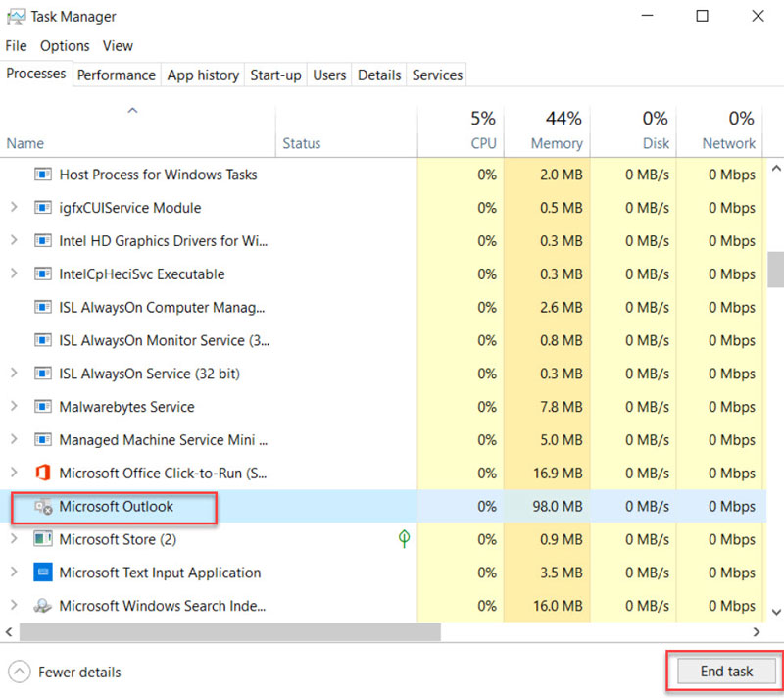Click the horizontal scrollbar right arrow

(755, 631)
